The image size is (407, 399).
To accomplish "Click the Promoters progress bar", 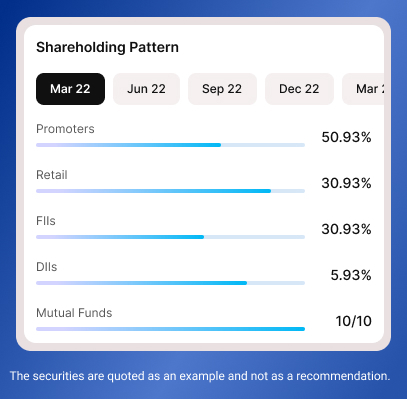I will [170, 145].
